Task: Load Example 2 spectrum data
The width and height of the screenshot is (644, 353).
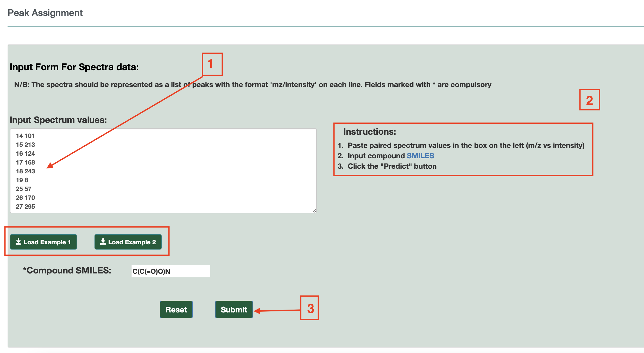Action: coord(128,242)
